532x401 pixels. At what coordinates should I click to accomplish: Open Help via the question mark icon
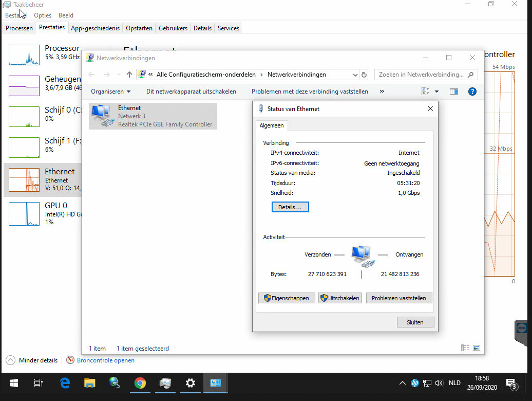tap(472, 92)
